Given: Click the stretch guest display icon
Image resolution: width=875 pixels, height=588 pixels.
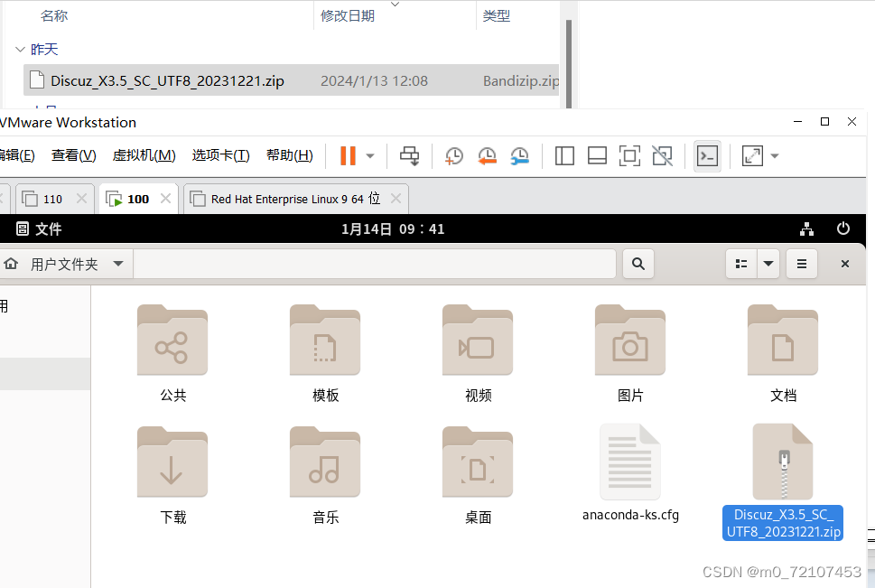Looking at the screenshot, I should click(752, 155).
